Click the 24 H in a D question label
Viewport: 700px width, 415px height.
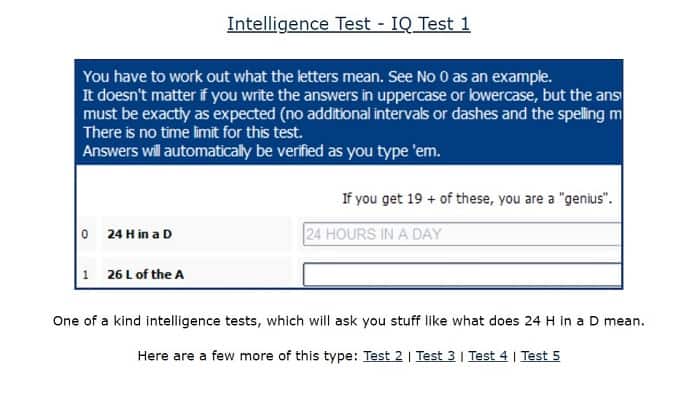(139, 234)
